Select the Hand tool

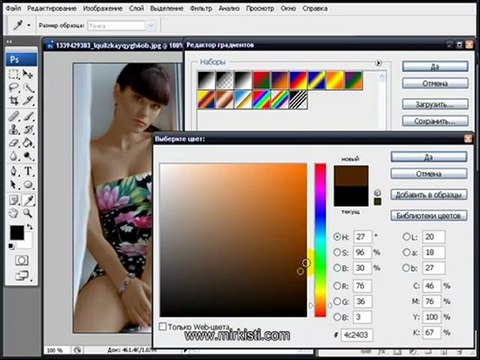click(14, 213)
